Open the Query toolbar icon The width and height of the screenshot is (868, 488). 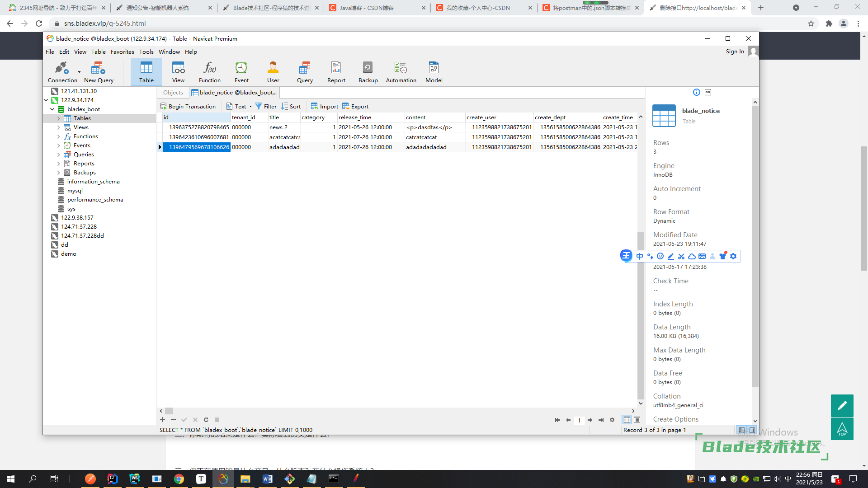point(305,72)
